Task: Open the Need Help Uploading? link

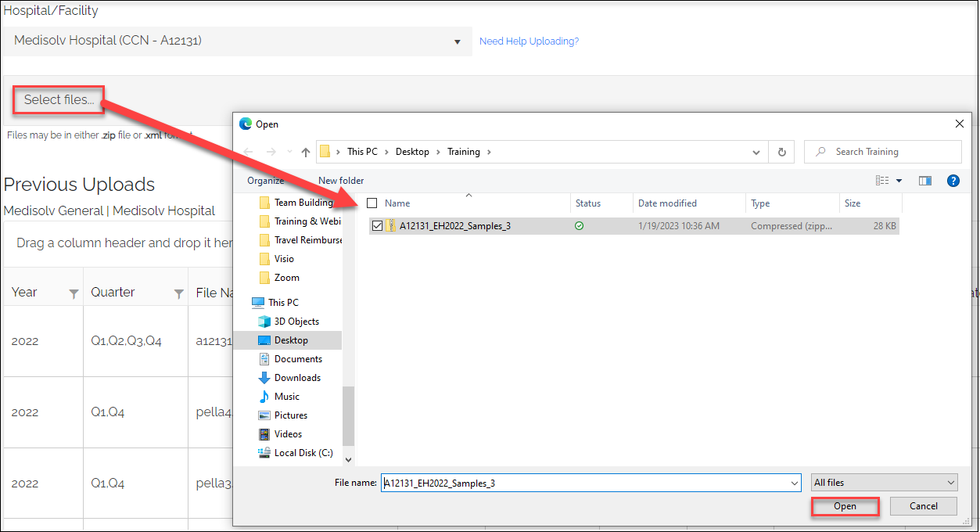Action: point(529,41)
